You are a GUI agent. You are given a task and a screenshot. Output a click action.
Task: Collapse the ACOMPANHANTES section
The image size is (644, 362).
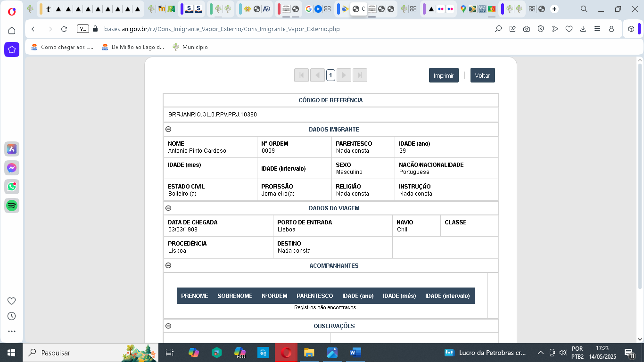click(168, 265)
